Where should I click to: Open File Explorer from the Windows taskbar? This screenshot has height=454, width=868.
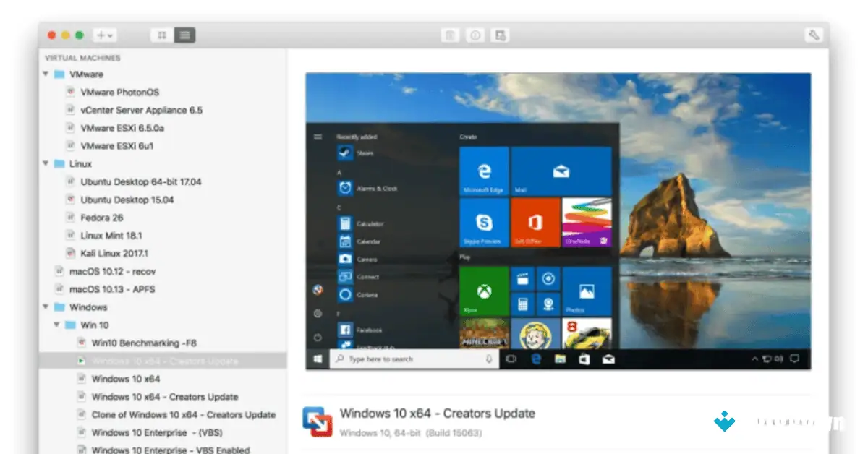pyautogui.click(x=560, y=359)
